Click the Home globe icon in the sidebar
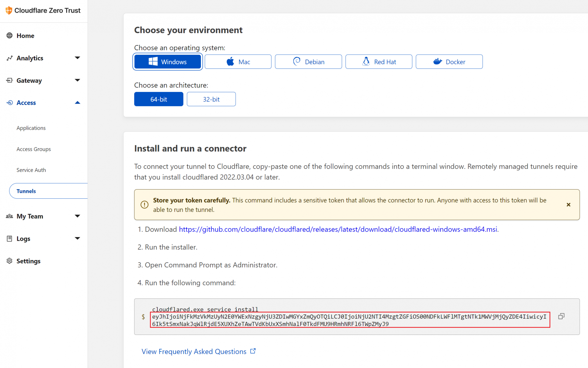The width and height of the screenshot is (588, 368). (10, 36)
